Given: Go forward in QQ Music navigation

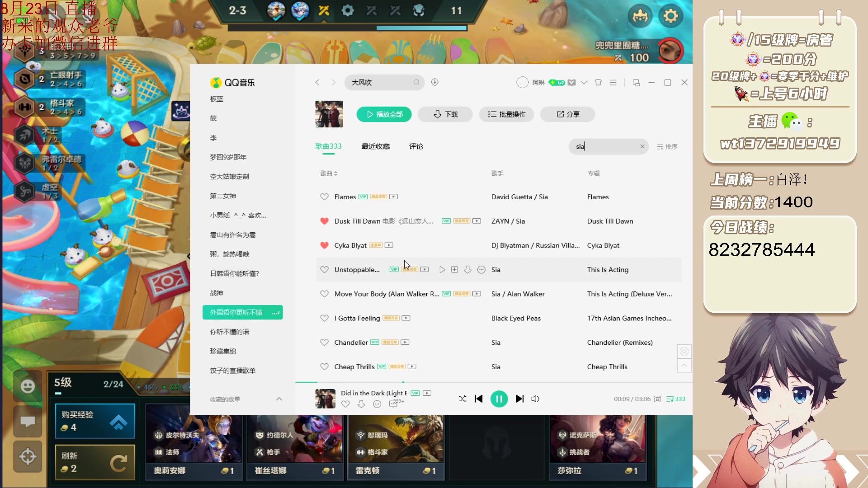Looking at the screenshot, I should point(334,82).
